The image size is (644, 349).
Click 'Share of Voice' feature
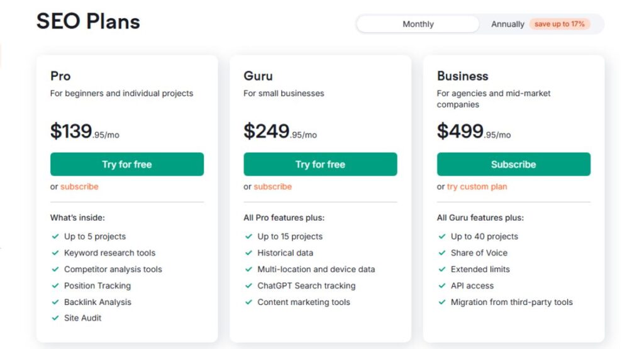(479, 253)
